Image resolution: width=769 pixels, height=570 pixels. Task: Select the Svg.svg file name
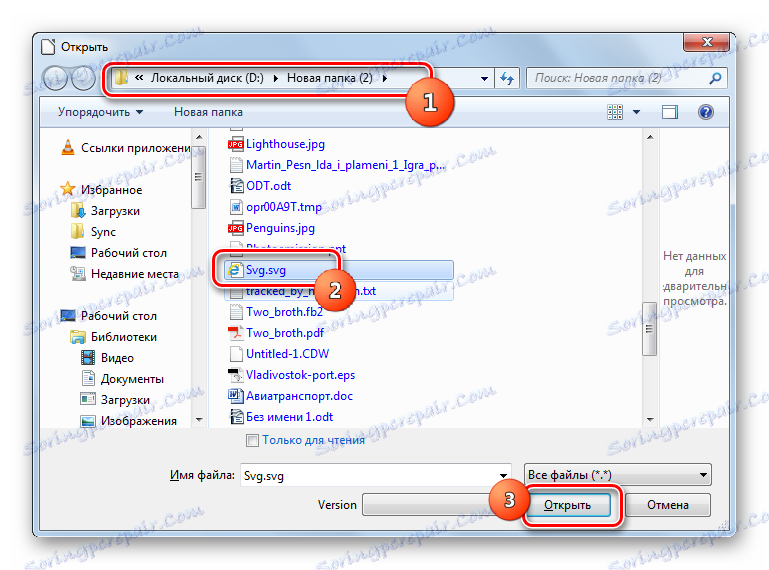click(x=266, y=270)
